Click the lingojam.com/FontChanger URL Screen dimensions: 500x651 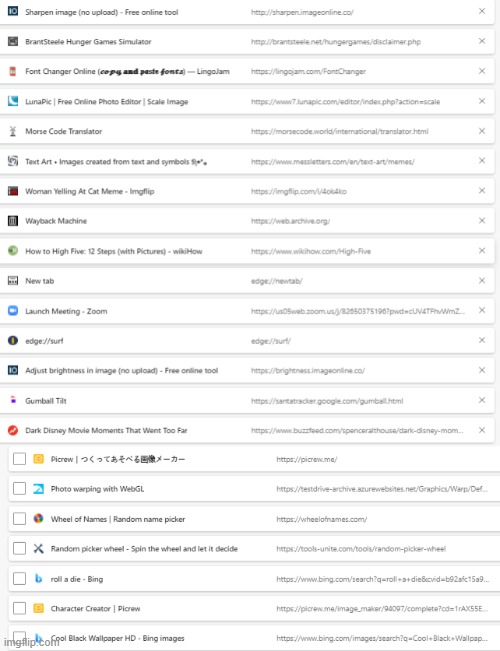[308, 71]
